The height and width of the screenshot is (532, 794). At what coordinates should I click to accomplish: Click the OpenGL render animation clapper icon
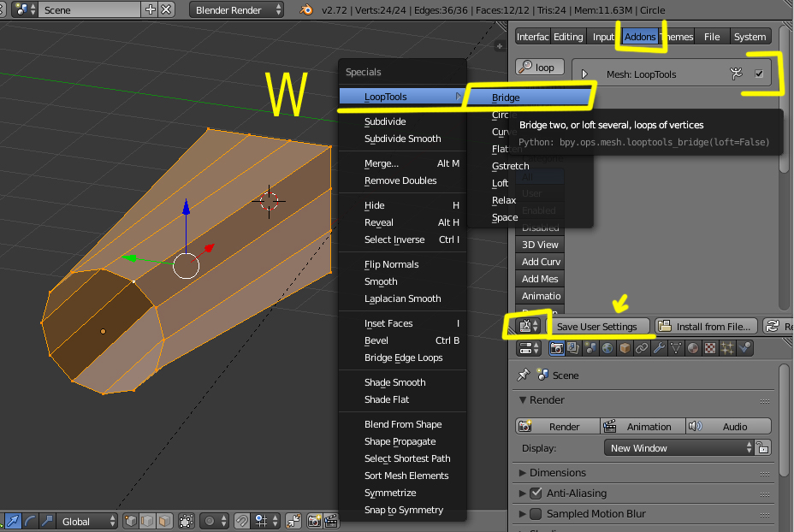point(330,521)
